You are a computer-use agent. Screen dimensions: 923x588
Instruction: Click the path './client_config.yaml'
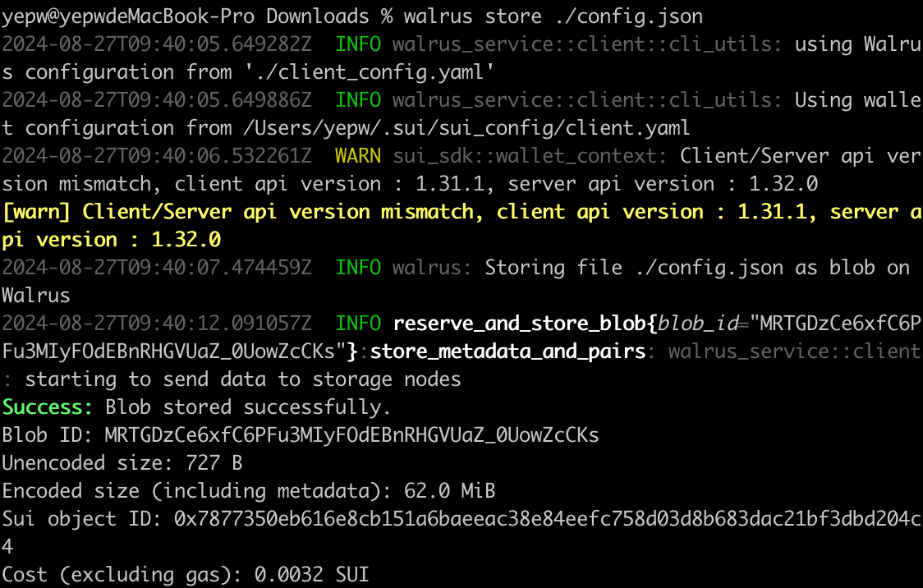(x=370, y=72)
